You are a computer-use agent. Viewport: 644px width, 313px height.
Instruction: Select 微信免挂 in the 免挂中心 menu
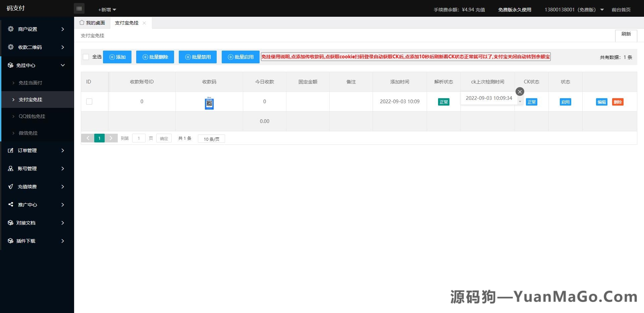tap(29, 133)
